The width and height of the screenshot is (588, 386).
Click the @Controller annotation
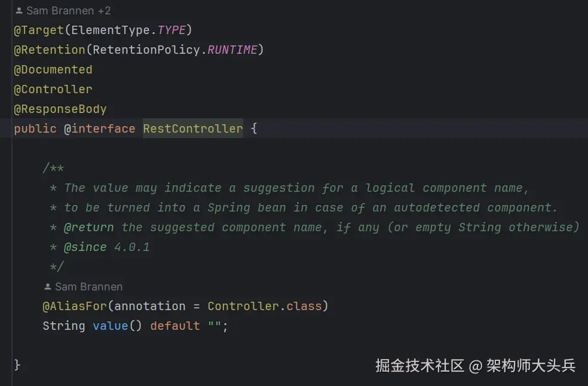click(53, 89)
